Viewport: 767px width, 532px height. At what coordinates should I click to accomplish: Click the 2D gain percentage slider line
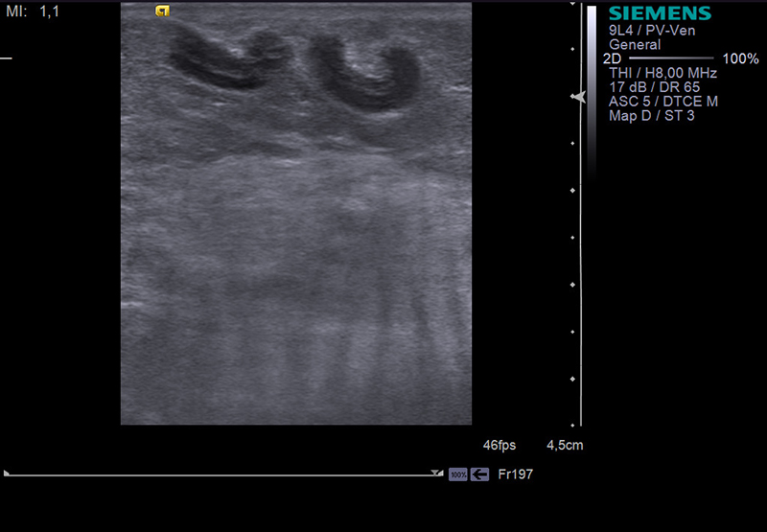(x=671, y=58)
